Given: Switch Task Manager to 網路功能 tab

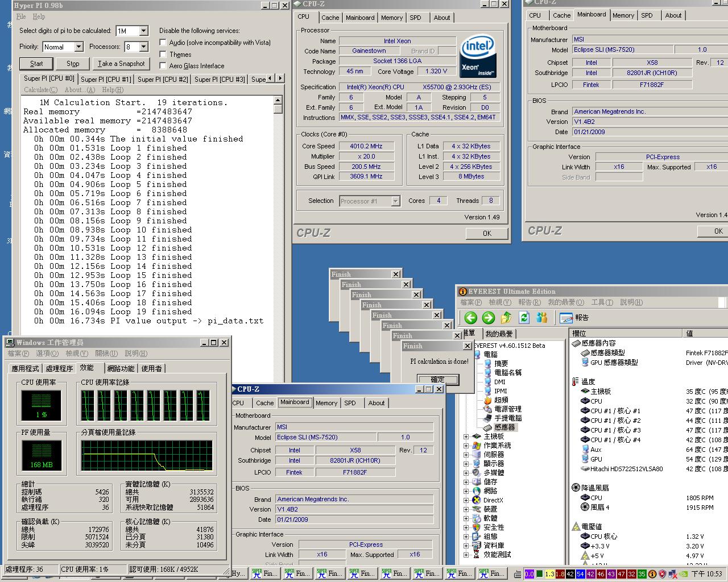Looking at the screenshot, I should point(121,369).
